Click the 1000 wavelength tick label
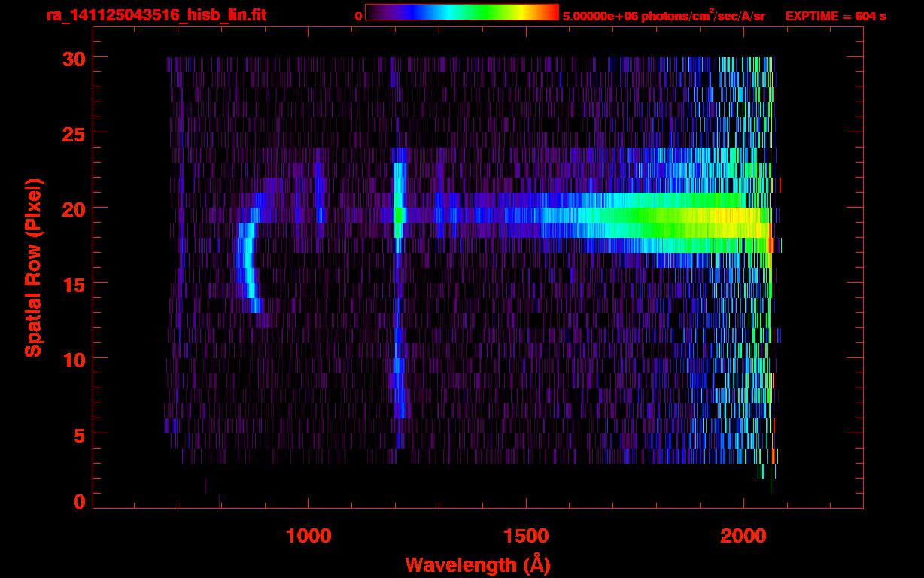Image resolution: width=924 pixels, height=578 pixels. 309,536
